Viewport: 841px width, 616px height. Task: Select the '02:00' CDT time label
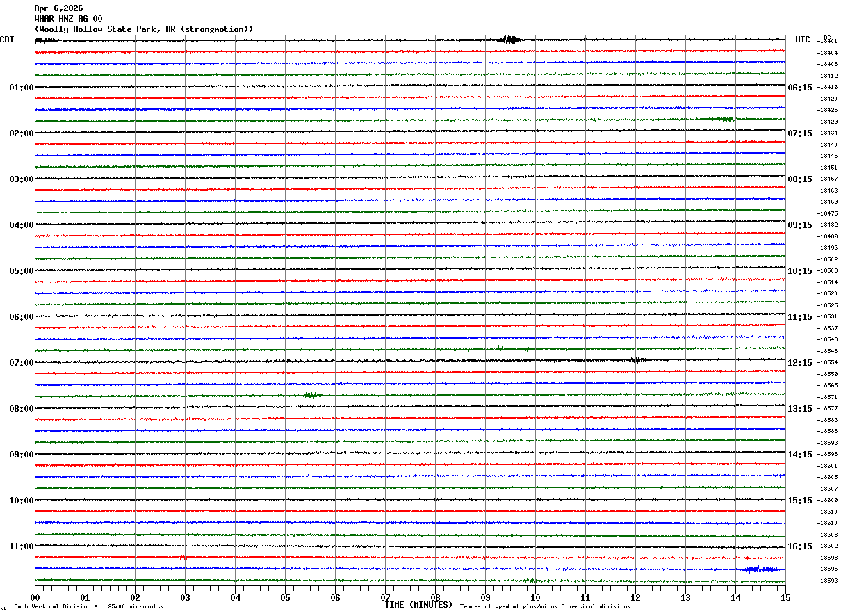21,133
